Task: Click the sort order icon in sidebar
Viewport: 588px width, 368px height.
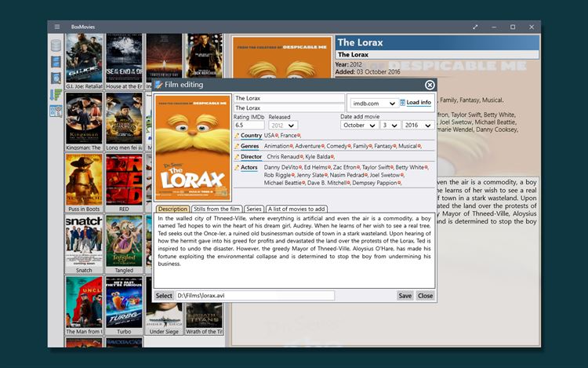Action: tap(56, 95)
